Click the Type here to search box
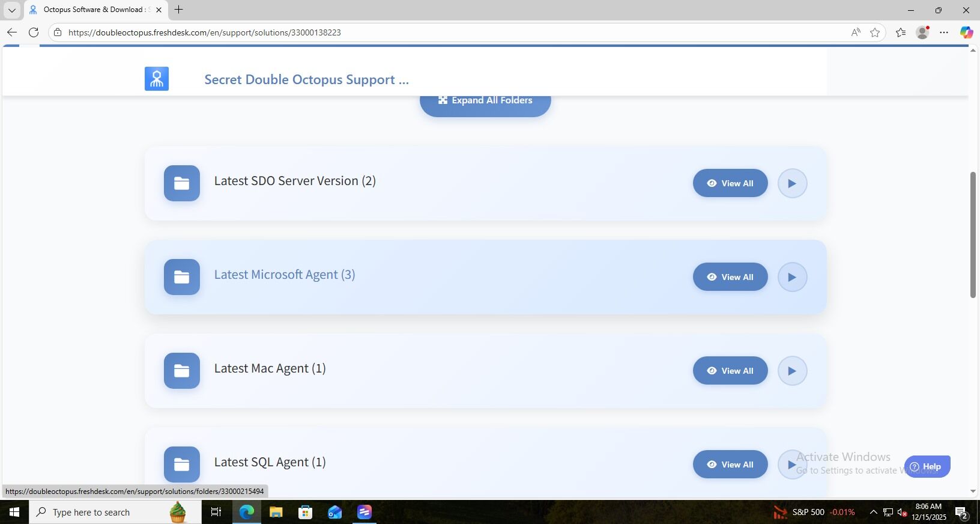The width and height of the screenshot is (980, 524). click(115, 512)
